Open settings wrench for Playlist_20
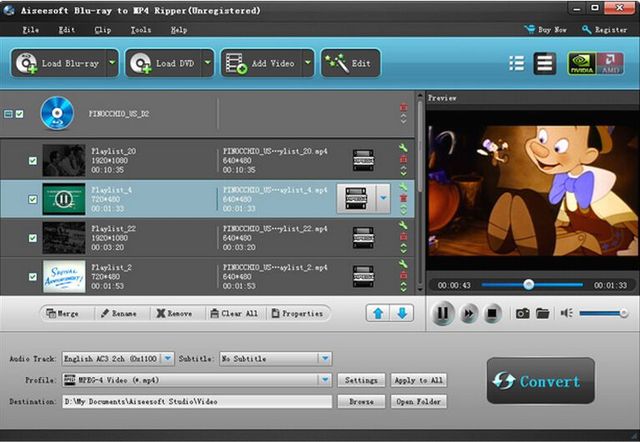Viewport: 640px width, 442px height. [x=403, y=148]
